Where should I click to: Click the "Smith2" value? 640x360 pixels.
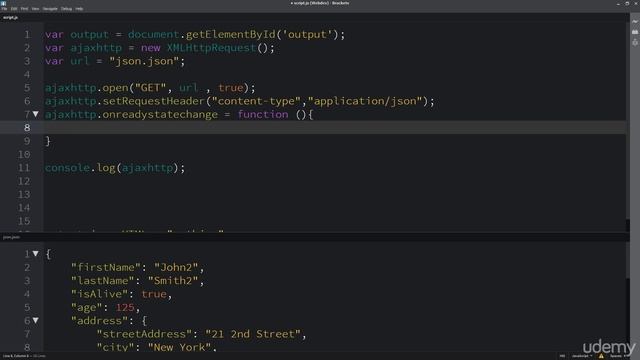(173, 281)
